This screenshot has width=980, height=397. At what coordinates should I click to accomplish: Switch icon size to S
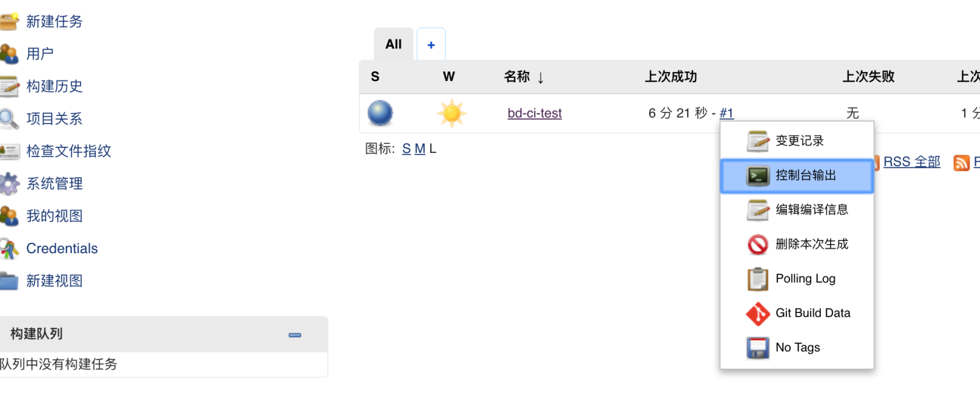click(406, 149)
